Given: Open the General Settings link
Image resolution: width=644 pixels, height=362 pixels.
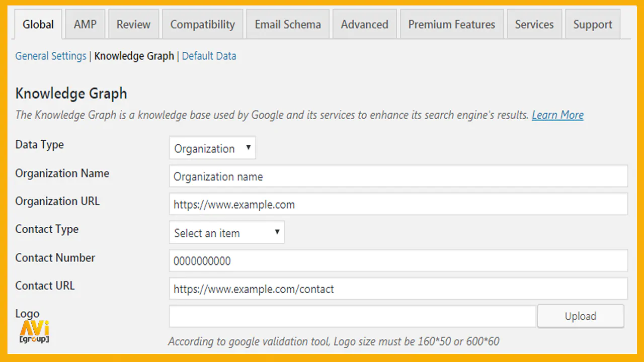Looking at the screenshot, I should tap(51, 56).
